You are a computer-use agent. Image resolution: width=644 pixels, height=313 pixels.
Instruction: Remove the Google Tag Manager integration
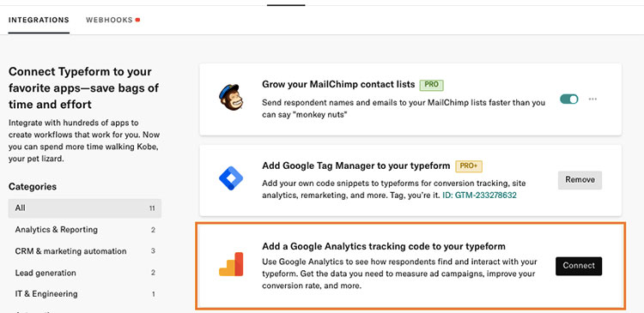[580, 180]
